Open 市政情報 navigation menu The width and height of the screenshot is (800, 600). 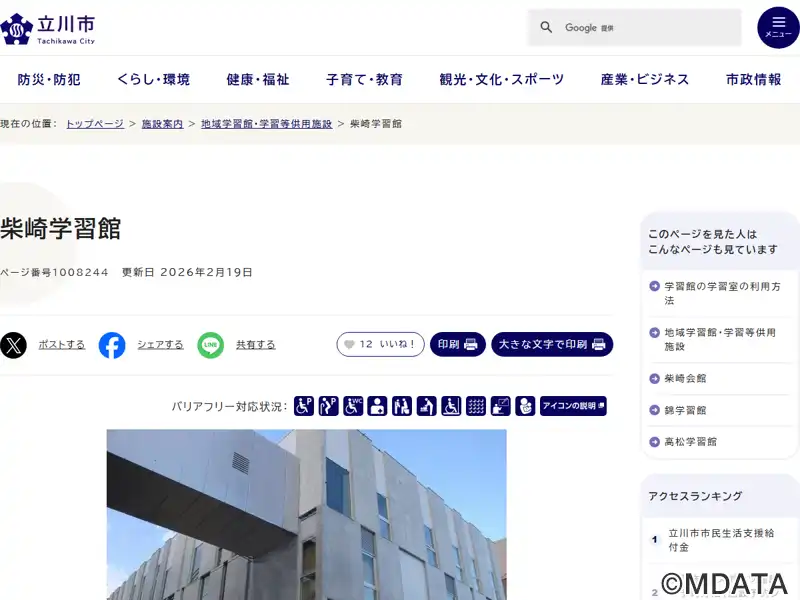click(754, 80)
